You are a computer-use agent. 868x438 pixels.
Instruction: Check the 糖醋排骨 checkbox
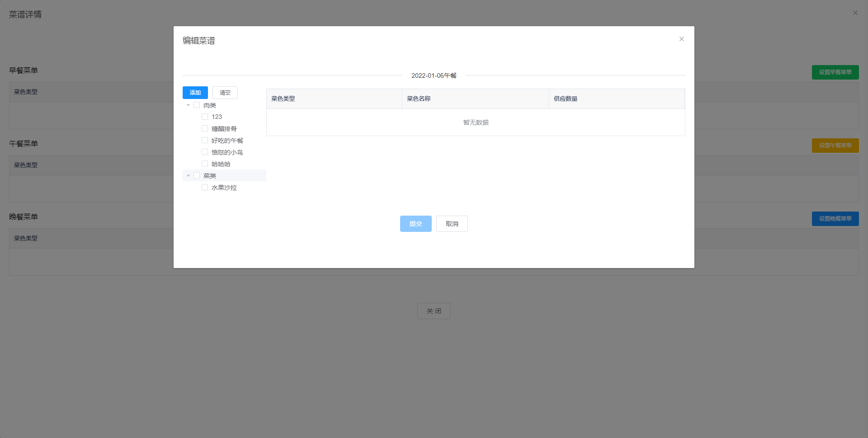point(205,128)
